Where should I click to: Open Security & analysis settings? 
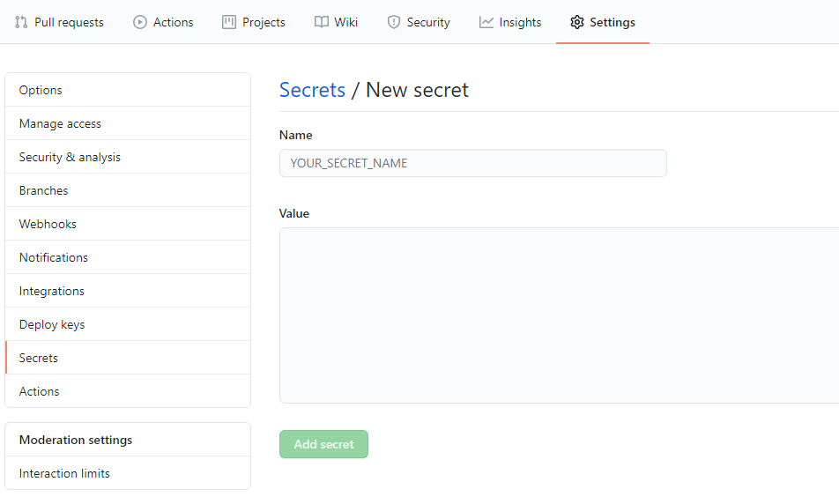128,157
